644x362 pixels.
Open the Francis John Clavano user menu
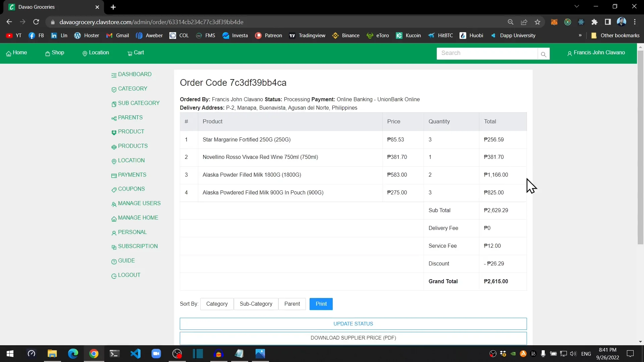pos(596,53)
